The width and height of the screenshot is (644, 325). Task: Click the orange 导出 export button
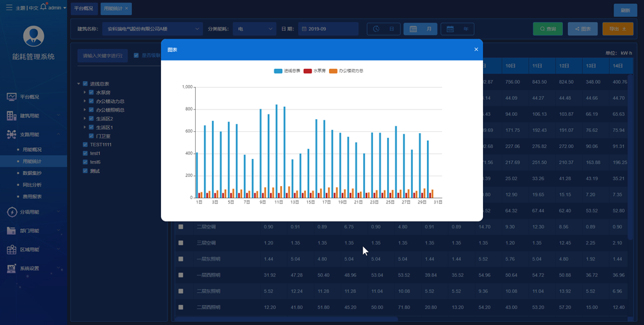(618, 29)
